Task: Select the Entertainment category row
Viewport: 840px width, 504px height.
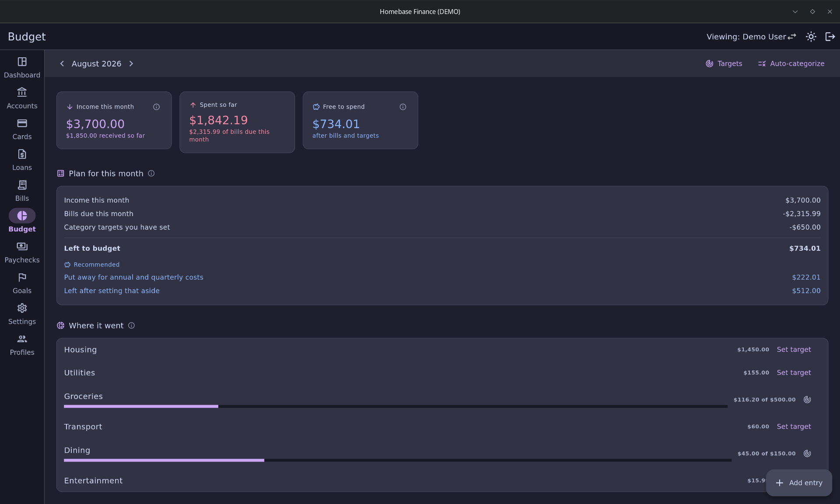Action: [442, 481]
